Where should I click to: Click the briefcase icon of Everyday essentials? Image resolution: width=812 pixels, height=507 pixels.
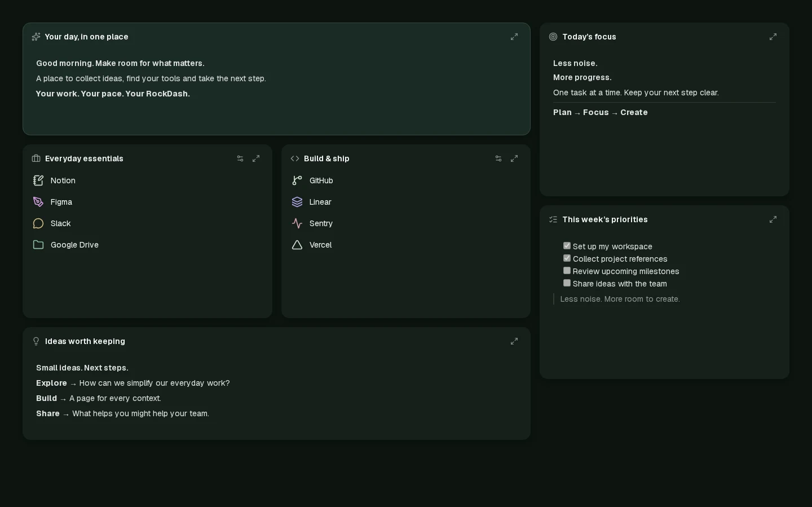[x=36, y=158]
